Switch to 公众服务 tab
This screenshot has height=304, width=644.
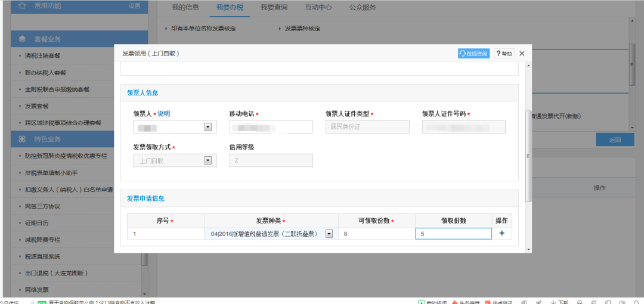coord(363,7)
